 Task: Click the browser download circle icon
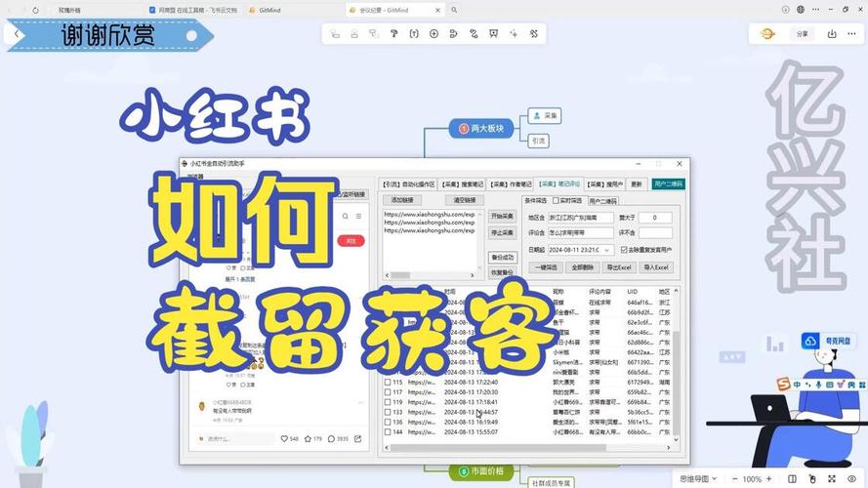(x=786, y=10)
